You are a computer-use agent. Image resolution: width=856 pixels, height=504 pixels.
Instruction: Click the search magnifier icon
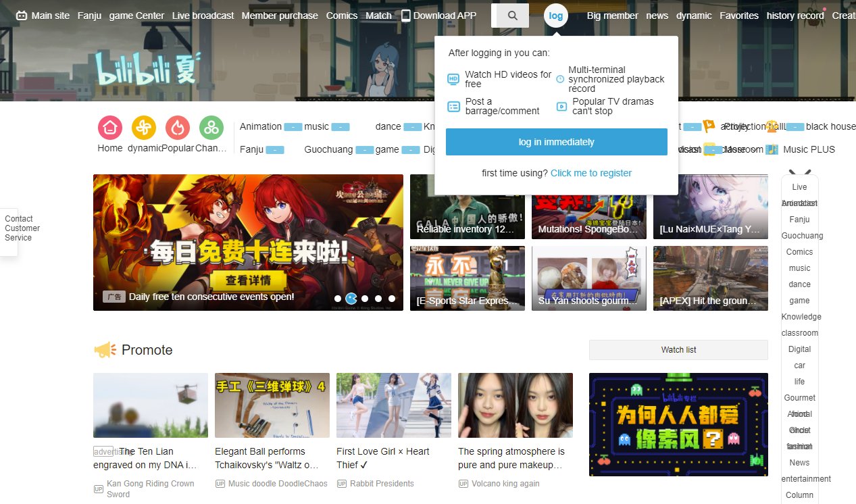(513, 16)
